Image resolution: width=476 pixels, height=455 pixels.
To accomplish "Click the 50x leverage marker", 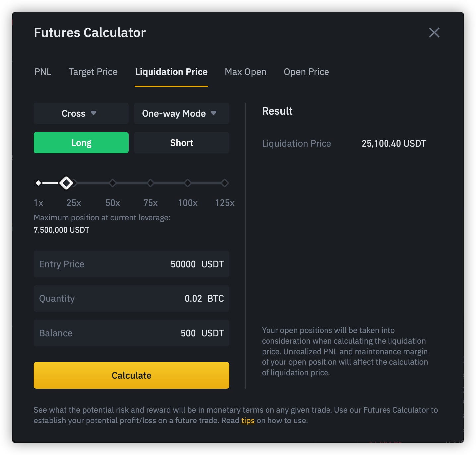I will click(113, 183).
